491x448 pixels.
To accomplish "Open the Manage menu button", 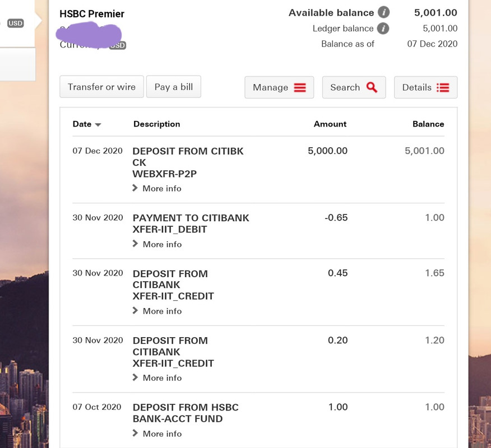I will click(x=279, y=87).
